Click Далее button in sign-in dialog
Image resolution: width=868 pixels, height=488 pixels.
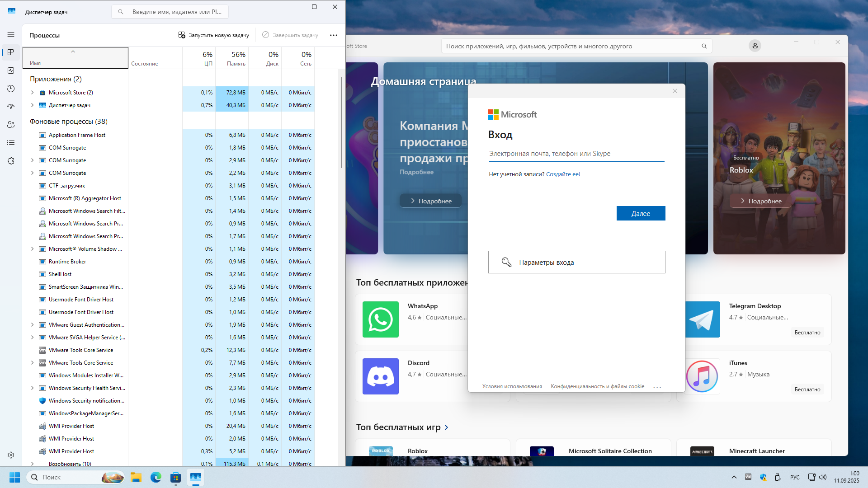point(641,213)
